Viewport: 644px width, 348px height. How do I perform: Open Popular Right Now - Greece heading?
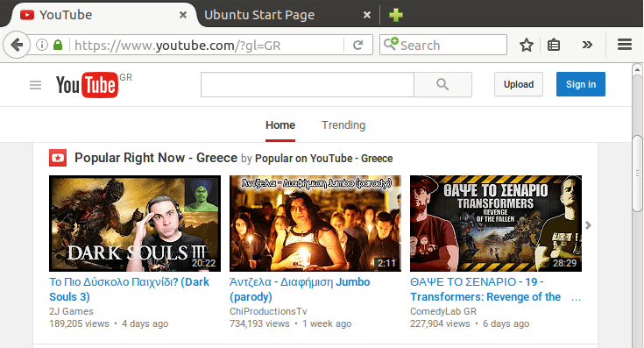pyautogui.click(x=156, y=158)
